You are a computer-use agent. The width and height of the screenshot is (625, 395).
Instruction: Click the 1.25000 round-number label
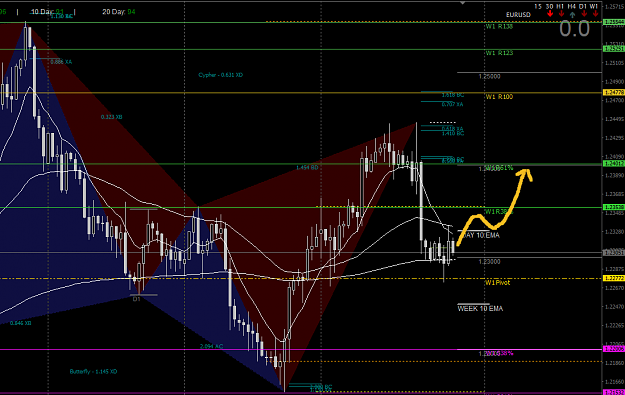(x=489, y=77)
